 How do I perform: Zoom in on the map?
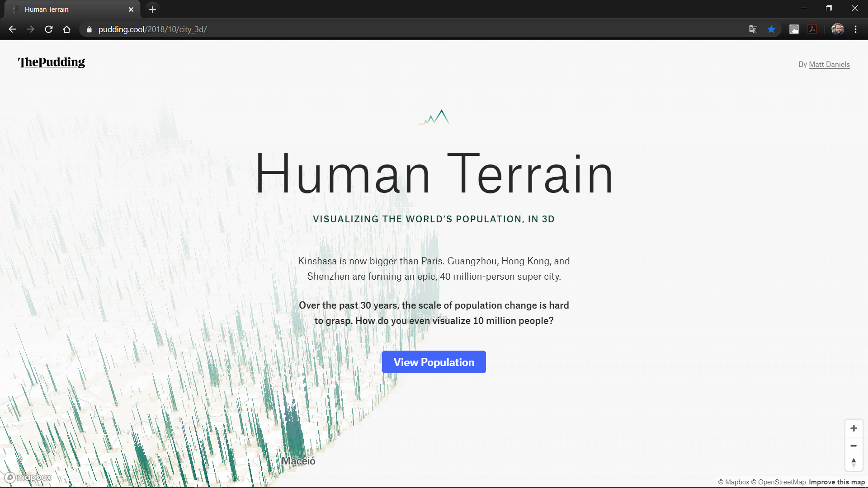(x=854, y=428)
